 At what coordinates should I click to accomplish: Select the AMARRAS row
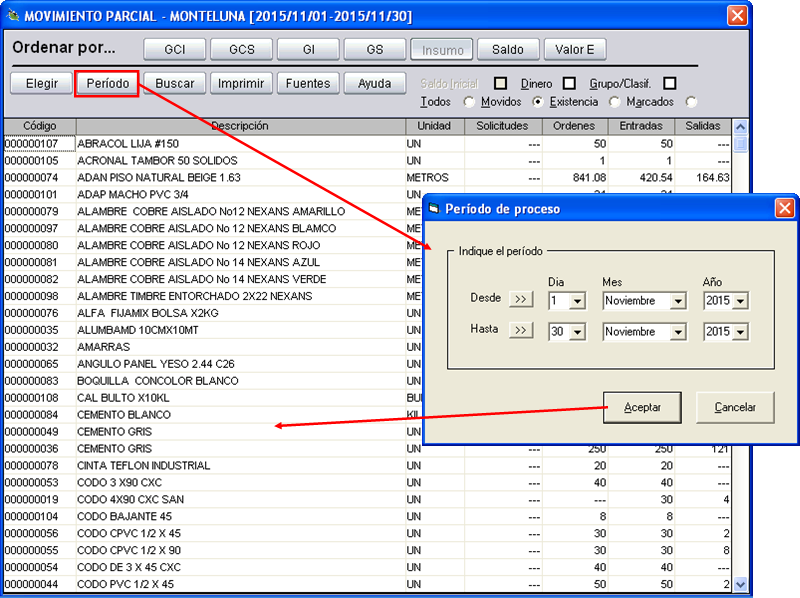pyautogui.click(x=214, y=347)
